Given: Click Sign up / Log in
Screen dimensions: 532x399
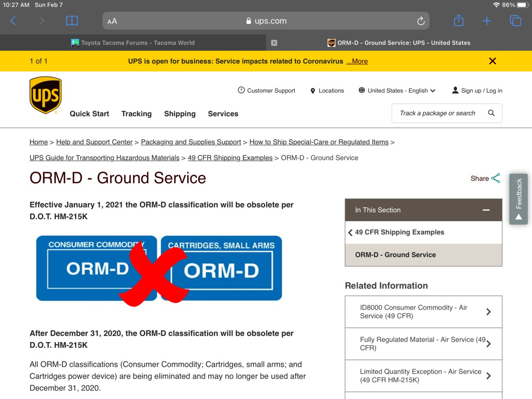Looking at the screenshot, I should tap(477, 91).
